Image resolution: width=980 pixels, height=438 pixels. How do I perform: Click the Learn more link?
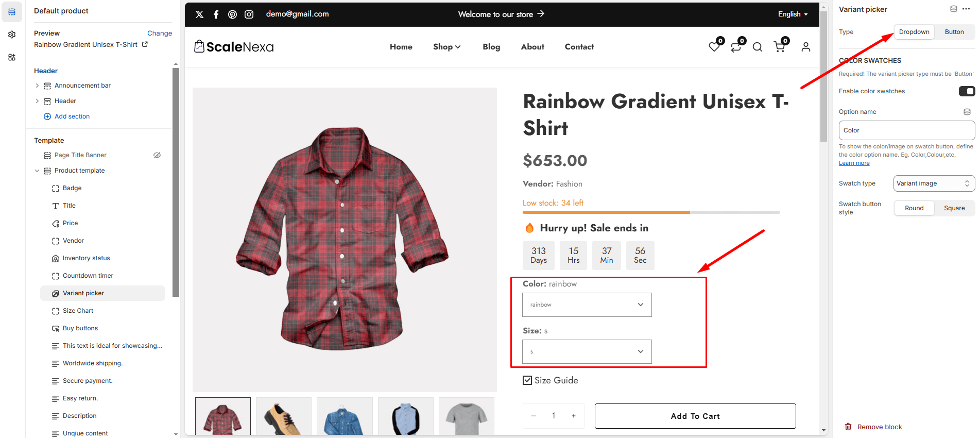tap(854, 163)
